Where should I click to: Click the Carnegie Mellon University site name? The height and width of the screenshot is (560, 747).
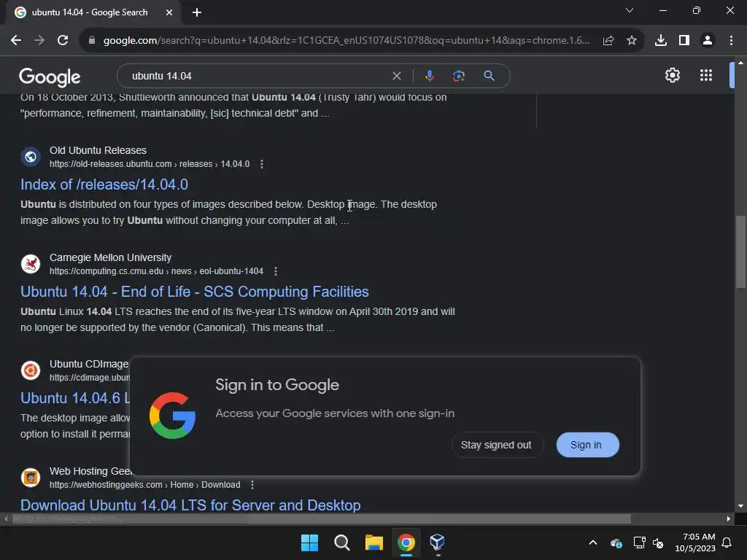pyautogui.click(x=111, y=257)
